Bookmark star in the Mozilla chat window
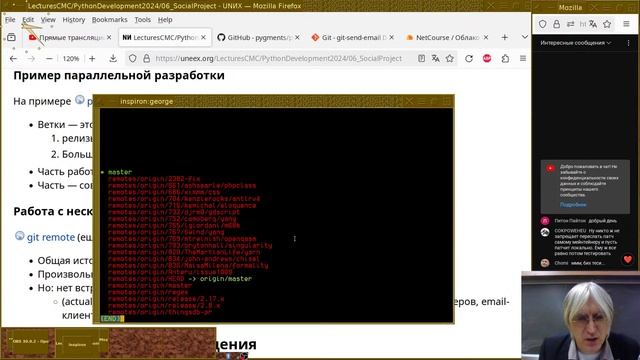640x360 pixels. [x=607, y=24]
